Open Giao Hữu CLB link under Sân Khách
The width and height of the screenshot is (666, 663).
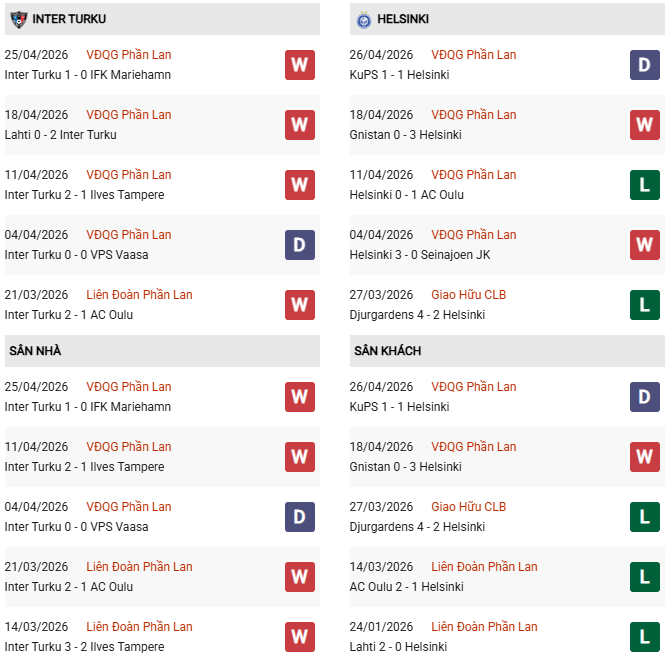(x=469, y=507)
